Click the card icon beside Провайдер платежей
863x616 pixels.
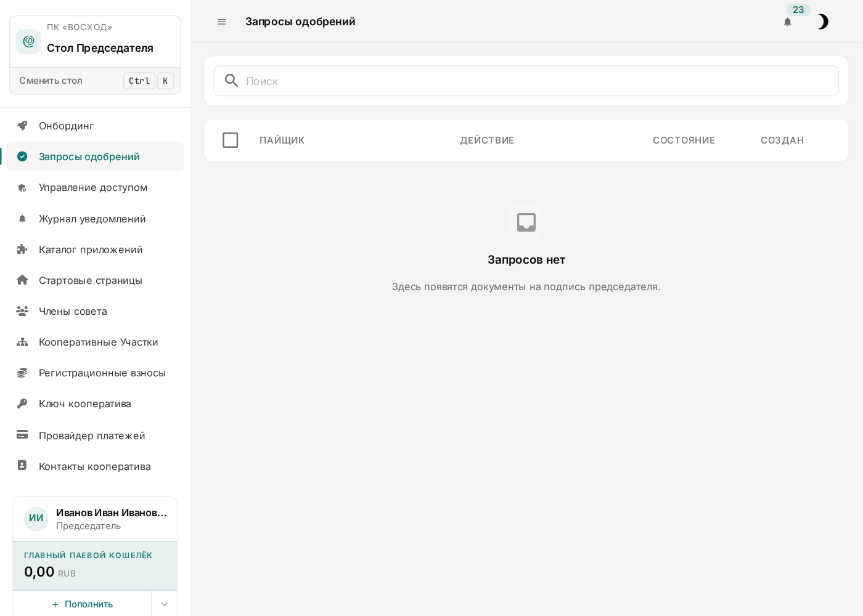tap(22, 435)
